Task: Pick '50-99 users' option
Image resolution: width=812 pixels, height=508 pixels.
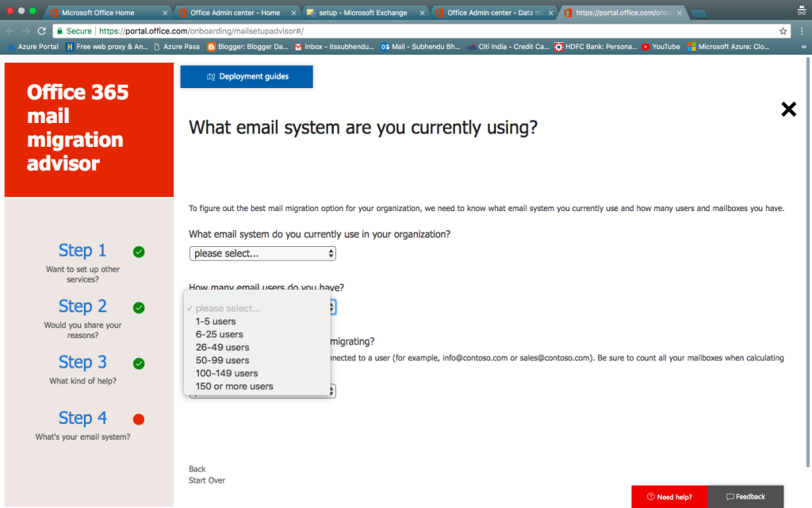Action: tap(222, 360)
